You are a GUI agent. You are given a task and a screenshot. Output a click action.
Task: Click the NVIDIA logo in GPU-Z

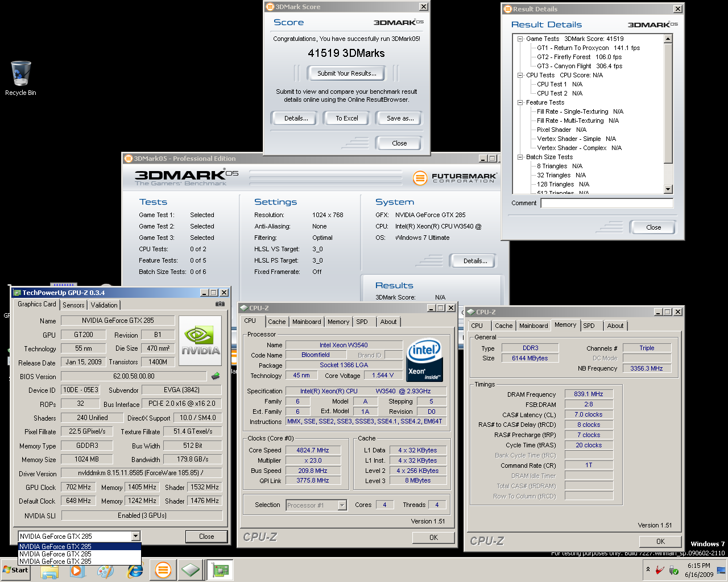click(x=200, y=340)
